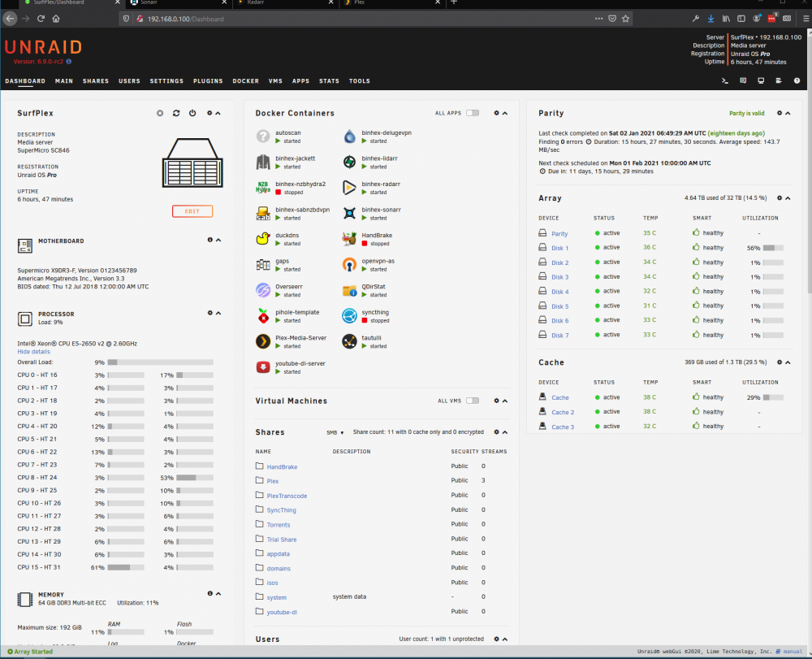Open the youtube-dl share link

[x=282, y=613]
